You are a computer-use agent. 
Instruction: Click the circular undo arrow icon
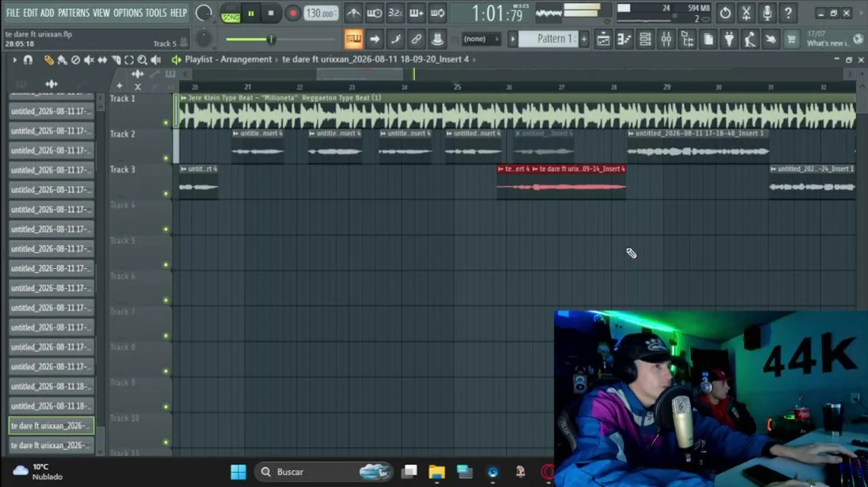(725, 13)
